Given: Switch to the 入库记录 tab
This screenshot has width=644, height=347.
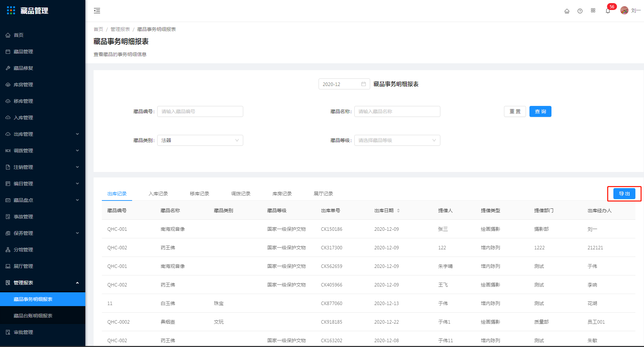Looking at the screenshot, I should coord(158,194).
